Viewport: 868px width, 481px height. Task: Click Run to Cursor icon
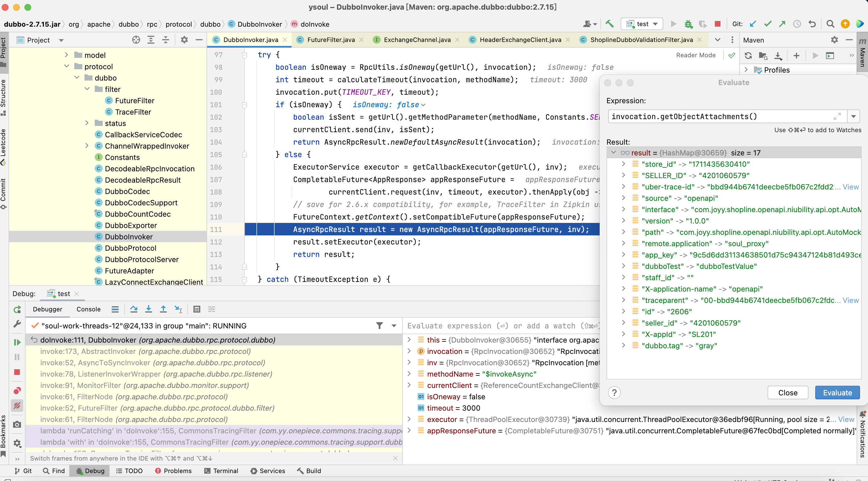(x=178, y=309)
